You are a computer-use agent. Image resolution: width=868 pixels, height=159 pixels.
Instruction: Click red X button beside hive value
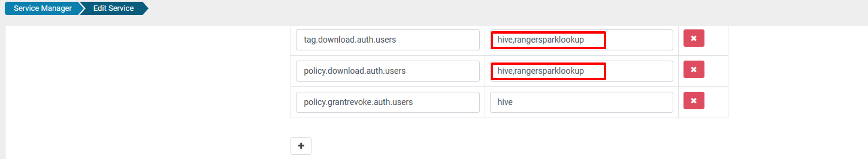[x=694, y=101]
